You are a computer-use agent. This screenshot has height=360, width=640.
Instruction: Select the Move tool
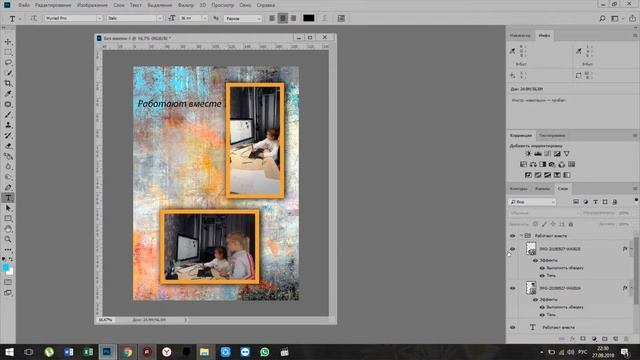(x=8, y=42)
